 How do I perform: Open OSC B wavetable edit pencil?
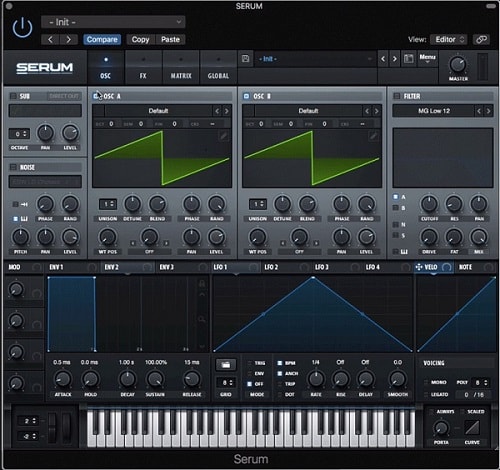tap(373, 136)
